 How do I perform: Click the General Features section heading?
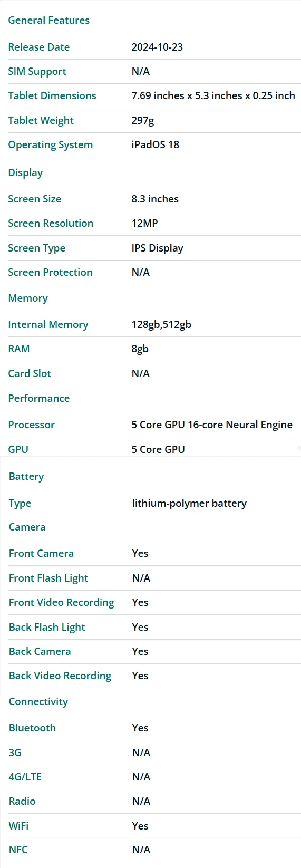(49, 20)
